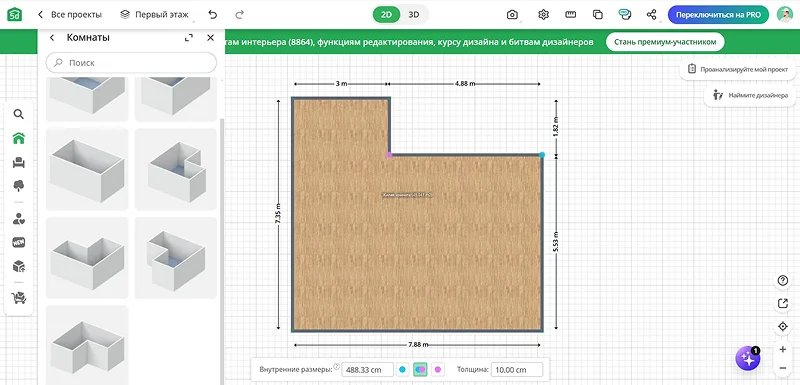Select the ruler measurement tool

click(x=570, y=15)
